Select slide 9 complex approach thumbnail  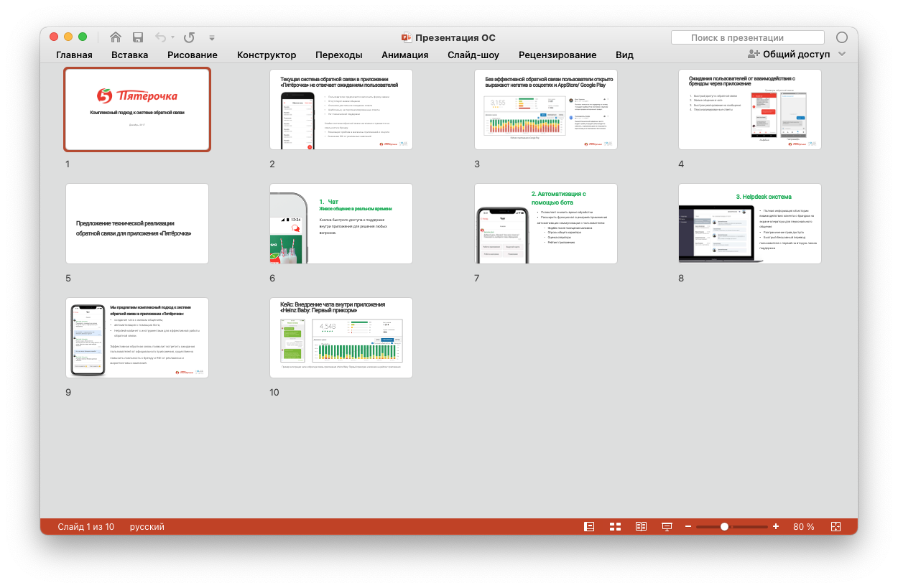[137, 337]
